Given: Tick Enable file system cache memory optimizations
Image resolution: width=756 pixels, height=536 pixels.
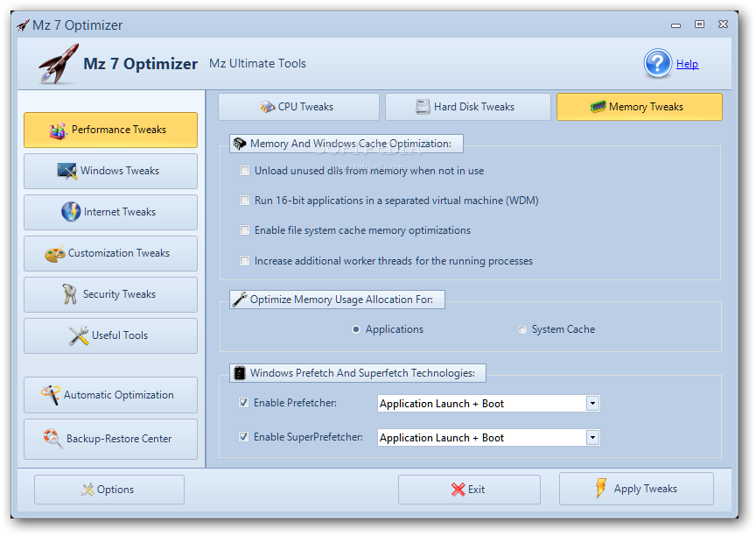Looking at the screenshot, I should click(245, 230).
